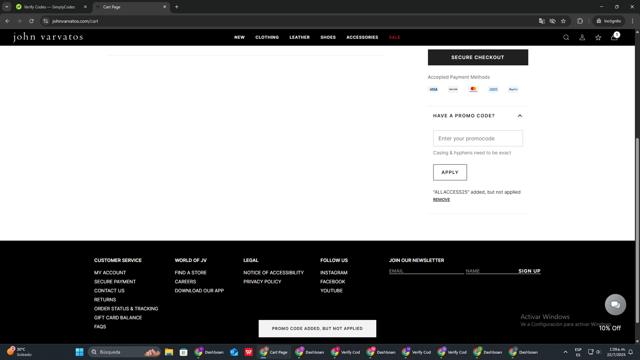
Task: Open My Account footer link
Action: point(110,273)
